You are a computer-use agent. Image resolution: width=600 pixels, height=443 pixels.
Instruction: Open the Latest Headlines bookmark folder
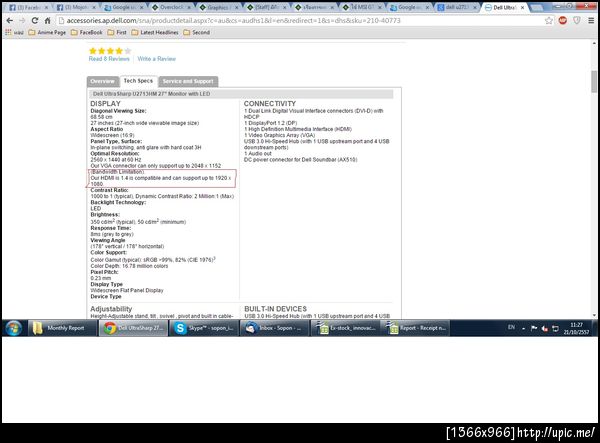pos(155,33)
